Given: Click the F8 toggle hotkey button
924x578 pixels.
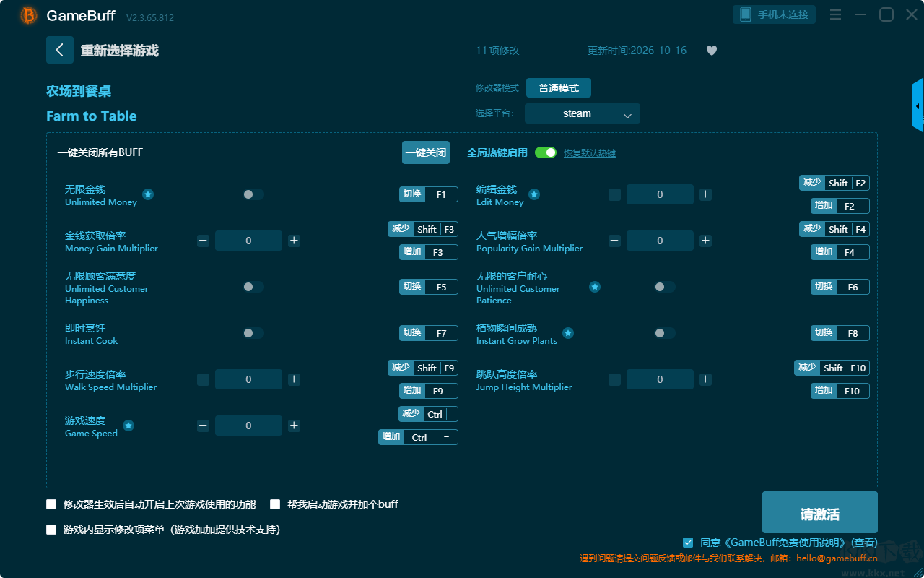Looking at the screenshot, I should coord(840,333).
